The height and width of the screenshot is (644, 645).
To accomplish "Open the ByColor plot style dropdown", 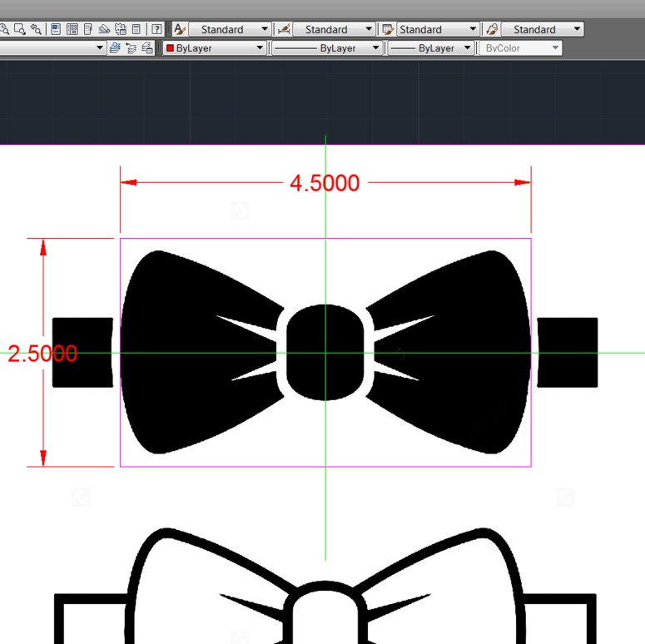I will click(x=520, y=48).
